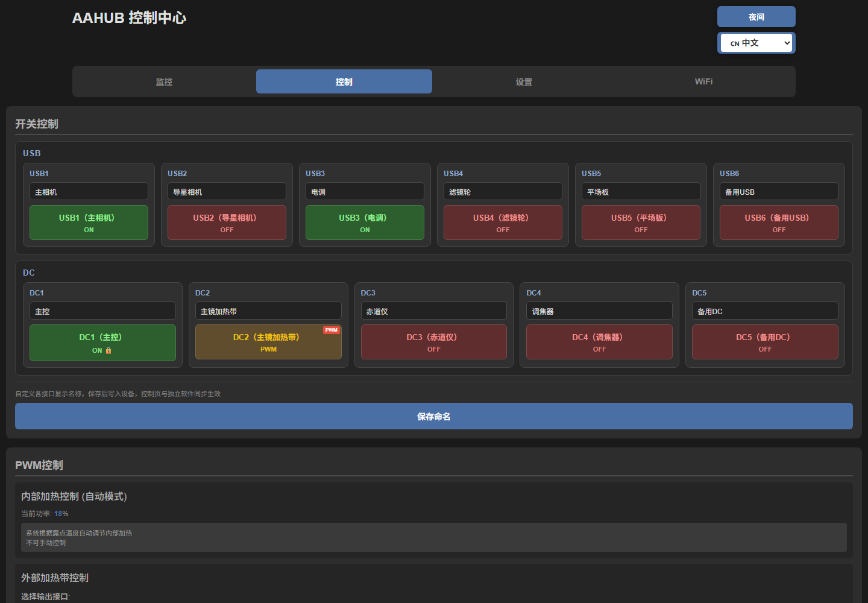Toggle the USB3 电调 switch
Screen dimensions: 868x603
coord(365,223)
